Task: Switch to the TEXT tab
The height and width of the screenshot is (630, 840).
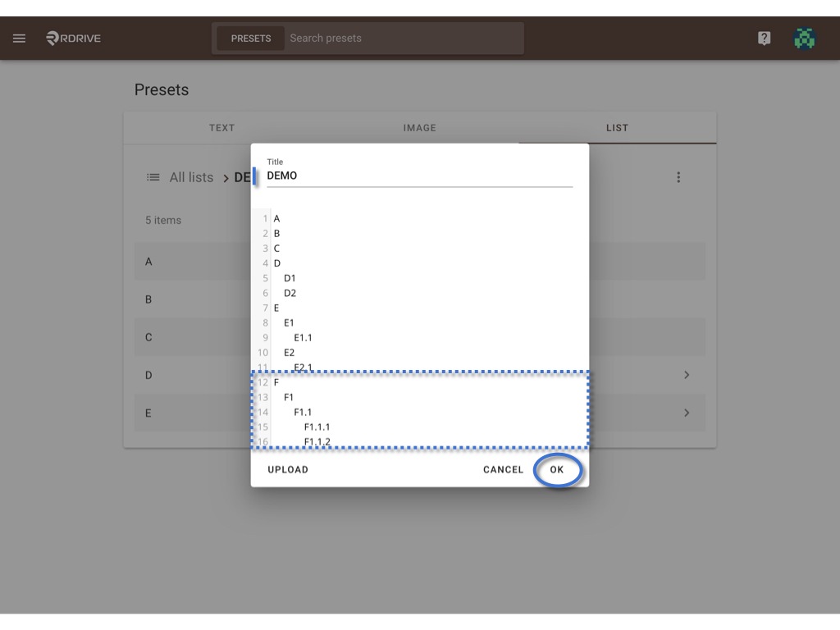Action: click(x=221, y=128)
